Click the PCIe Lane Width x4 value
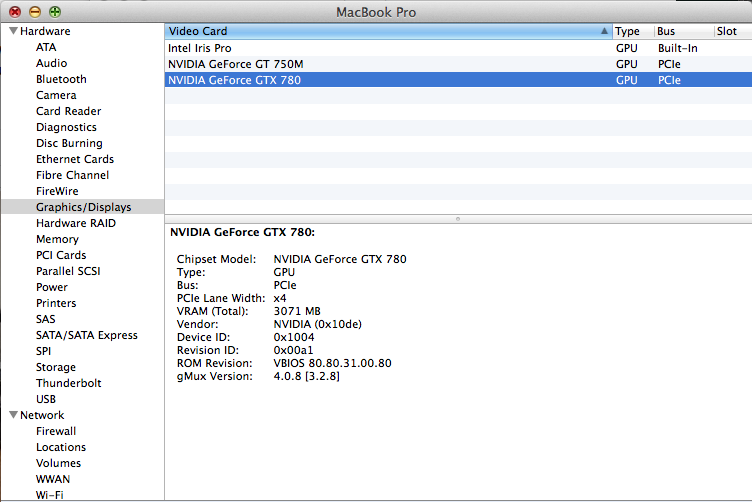Viewport: 752px width, 502px height. coord(280,298)
